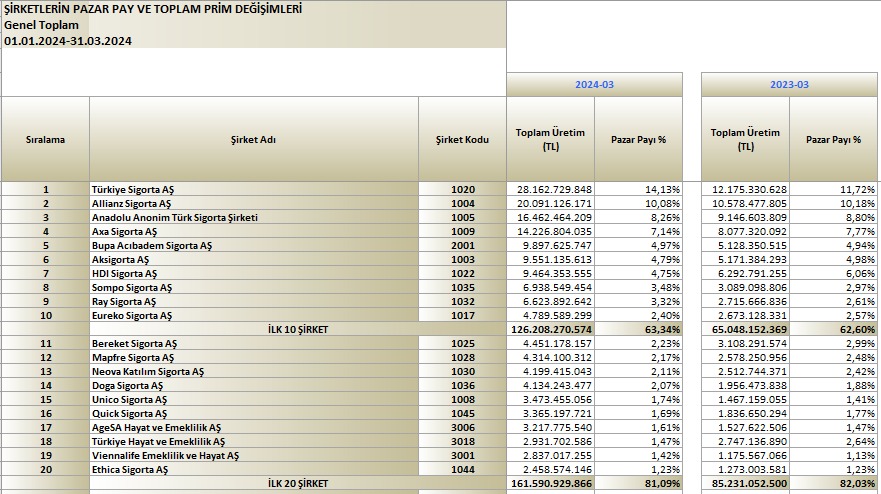Click the 2023 top-10 total 65.048.152.369
Screen dimensions: 881x494
(746, 329)
